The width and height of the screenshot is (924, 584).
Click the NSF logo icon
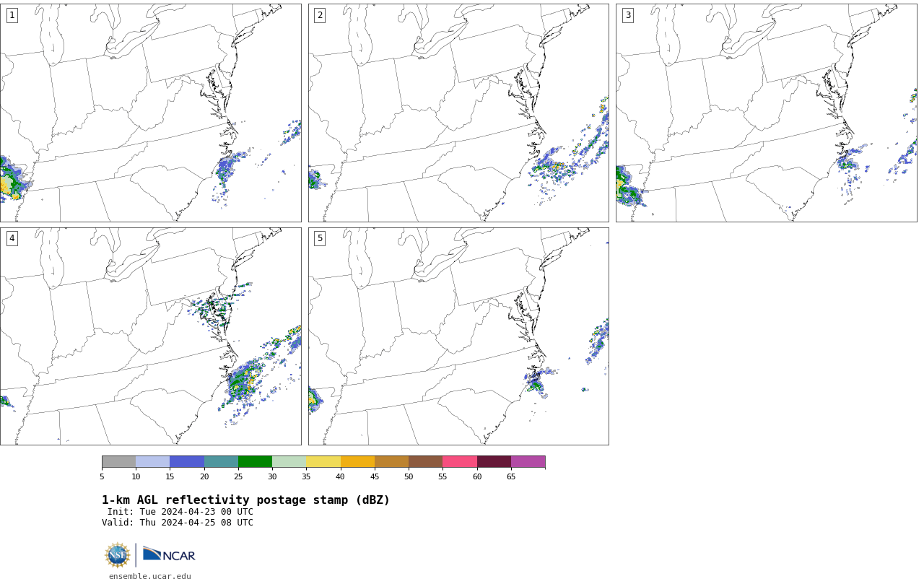tap(118, 555)
